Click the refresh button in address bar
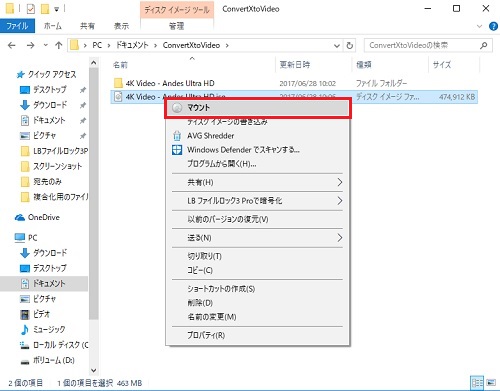Image resolution: width=500 pixels, height=391 pixels. point(349,45)
